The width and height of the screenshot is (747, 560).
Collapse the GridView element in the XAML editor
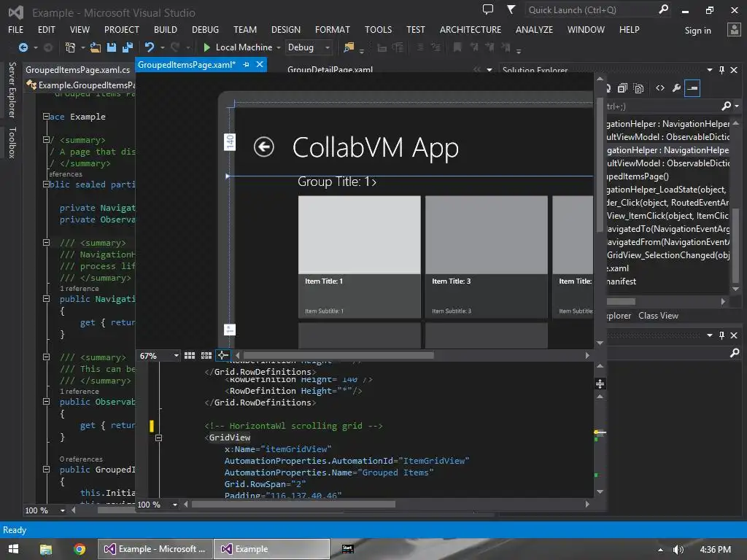click(158, 437)
